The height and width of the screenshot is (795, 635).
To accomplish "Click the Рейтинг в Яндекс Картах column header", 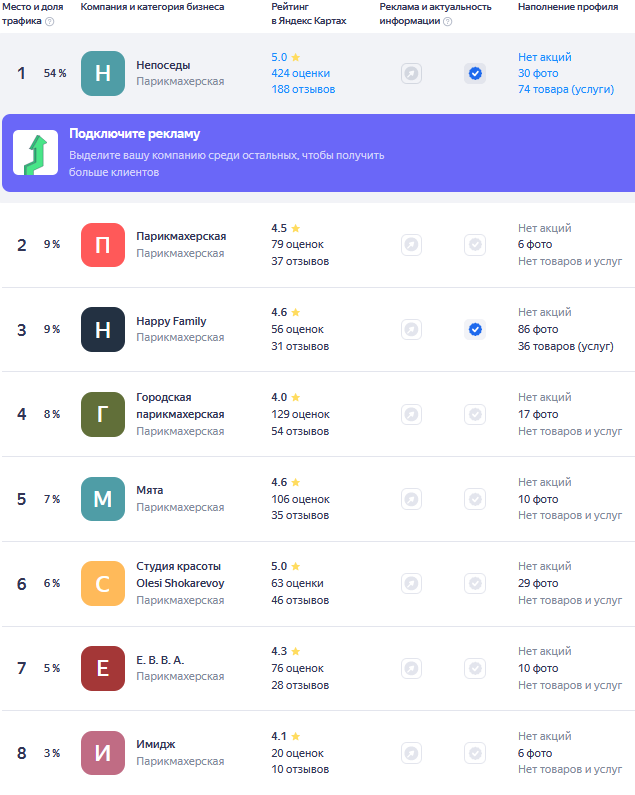I will point(308,14).
